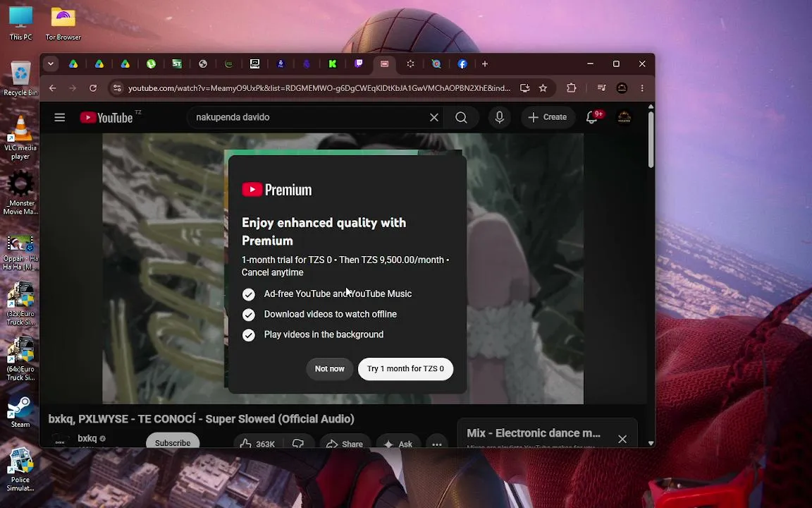
Task: Like the video showing 363K
Action: point(257,444)
